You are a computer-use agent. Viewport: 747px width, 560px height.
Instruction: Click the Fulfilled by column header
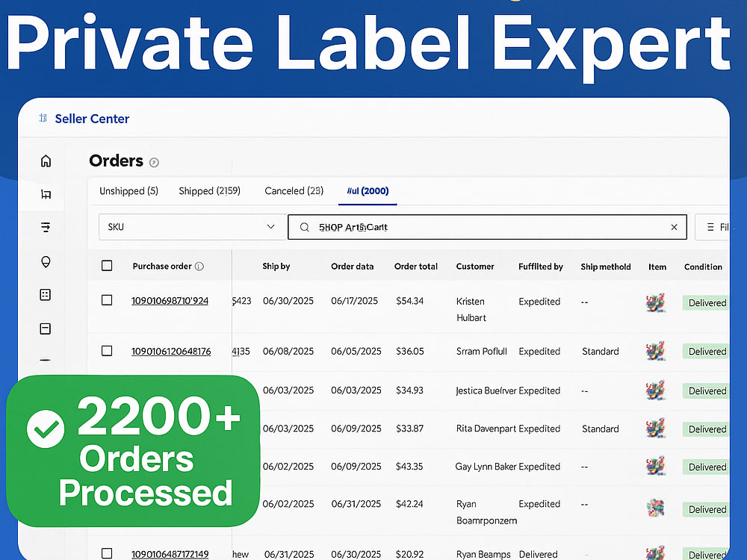click(x=541, y=267)
